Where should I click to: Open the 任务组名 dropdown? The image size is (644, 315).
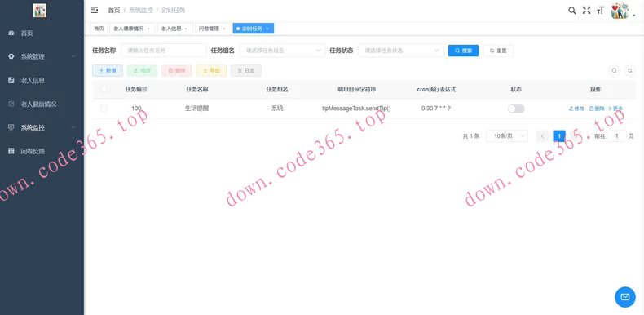click(x=282, y=51)
